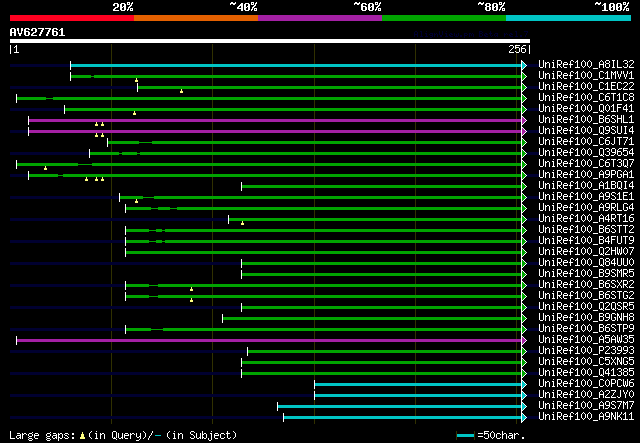Select the purple ~60% identity legend segment
The image size is (640, 443).
click(320, 18)
